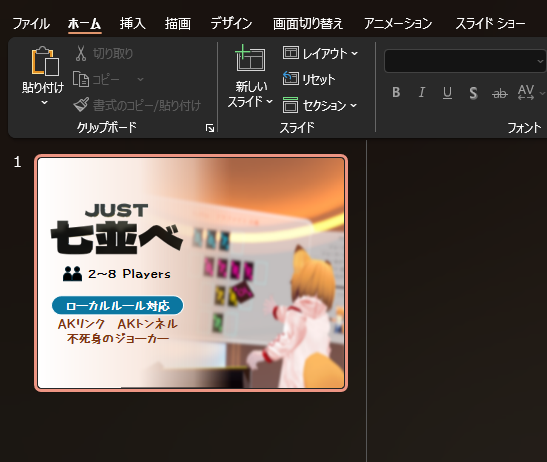Open the セクション dropdown

coord(320,105)
